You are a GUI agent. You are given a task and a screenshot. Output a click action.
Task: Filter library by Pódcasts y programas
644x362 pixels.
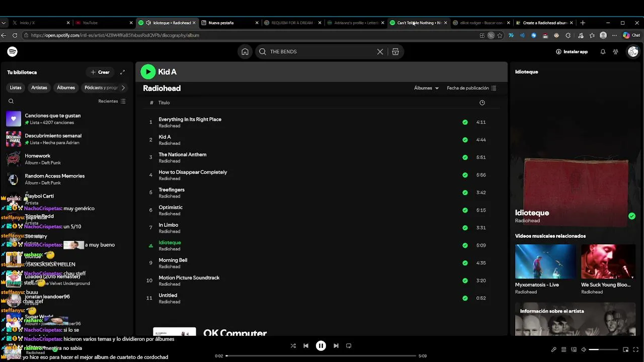(x=101, y=87)
